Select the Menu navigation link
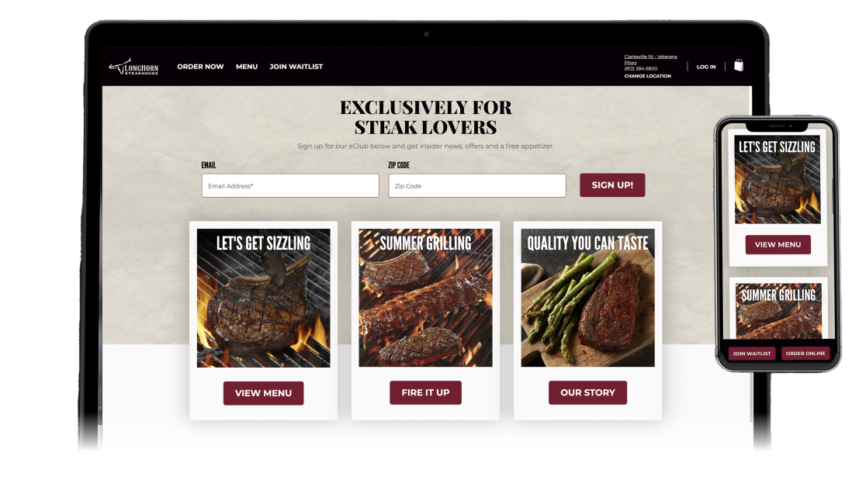The image size is (866, 504). [247, 66]
